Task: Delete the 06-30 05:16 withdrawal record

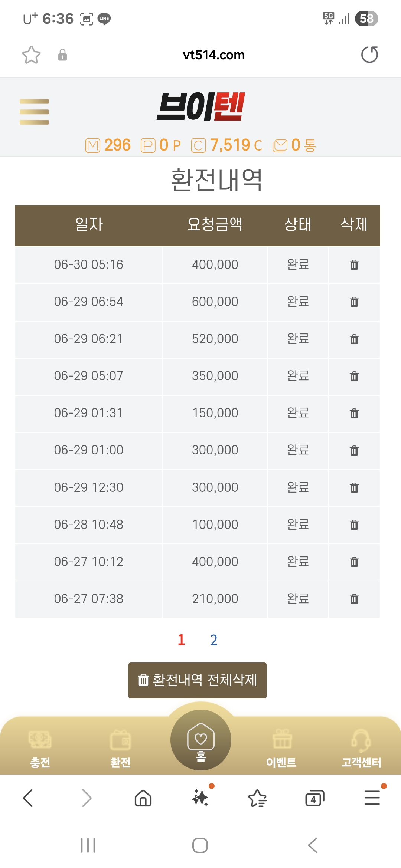Action: point(354,265)
